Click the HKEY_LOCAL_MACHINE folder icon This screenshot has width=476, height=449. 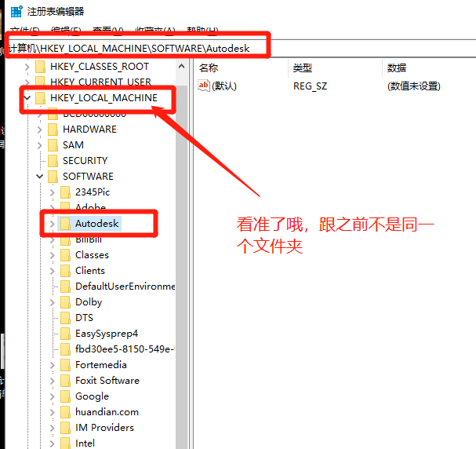(x=40, y=98)
